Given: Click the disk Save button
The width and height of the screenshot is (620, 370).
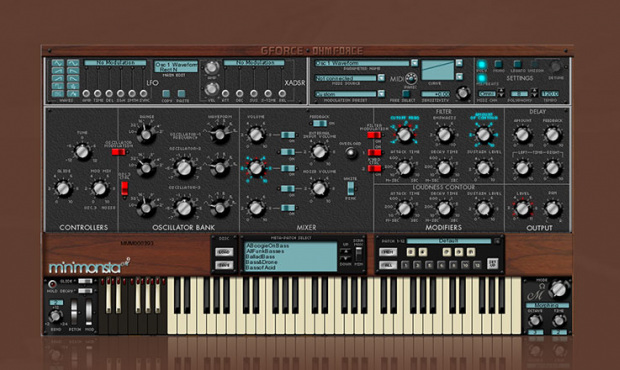Looking at the screenshot, I should [224, 264].
